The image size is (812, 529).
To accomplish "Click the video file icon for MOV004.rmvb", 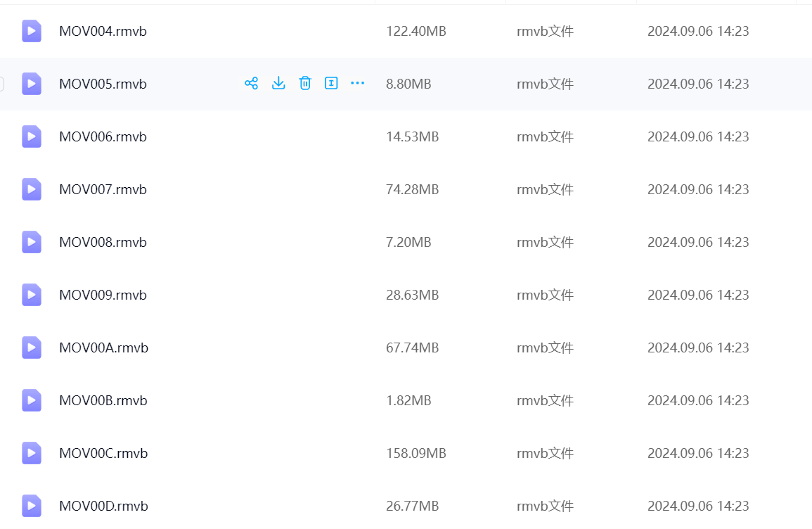I will [32, 31].
